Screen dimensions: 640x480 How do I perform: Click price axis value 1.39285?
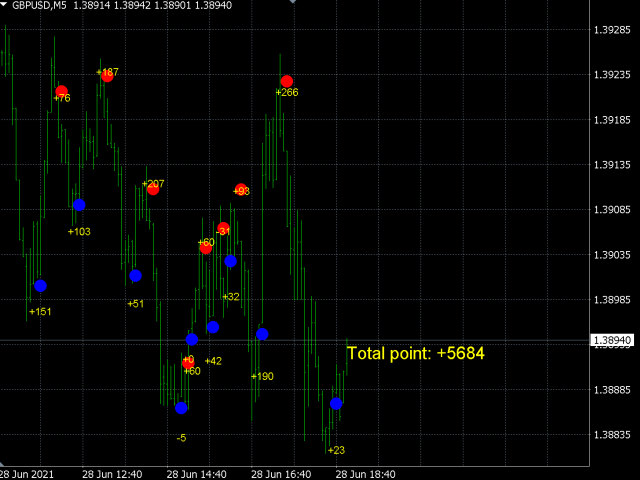pos(612,30)
